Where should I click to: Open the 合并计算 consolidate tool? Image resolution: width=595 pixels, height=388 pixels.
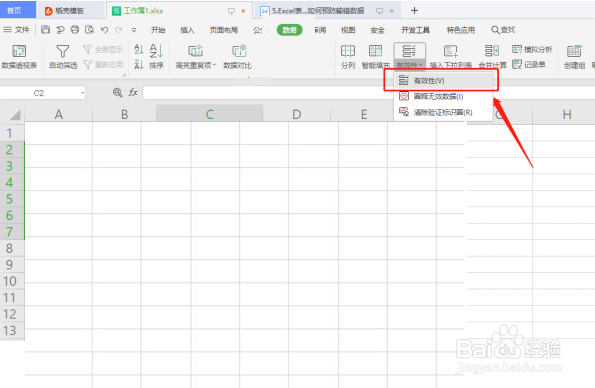pyautogui.click(x=492, y=57)
